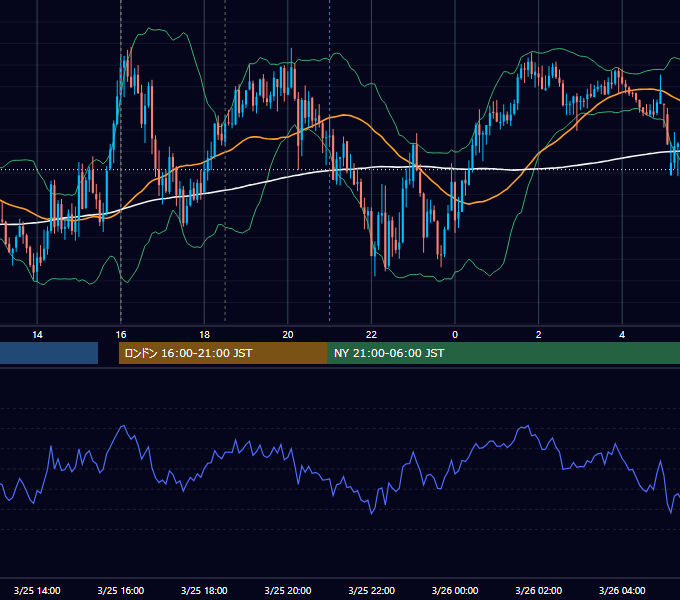Image resolution: width=680 pixels, height=600 pixels.
Task: Click the 3/26 04:00 date label
Action: coord(622,590)
